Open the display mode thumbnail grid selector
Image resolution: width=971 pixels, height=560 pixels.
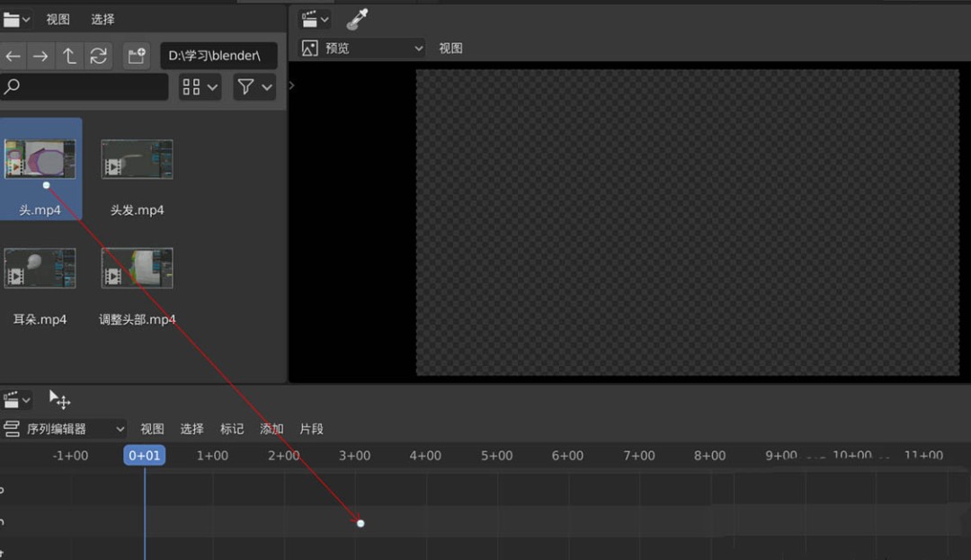pos(199,86)
